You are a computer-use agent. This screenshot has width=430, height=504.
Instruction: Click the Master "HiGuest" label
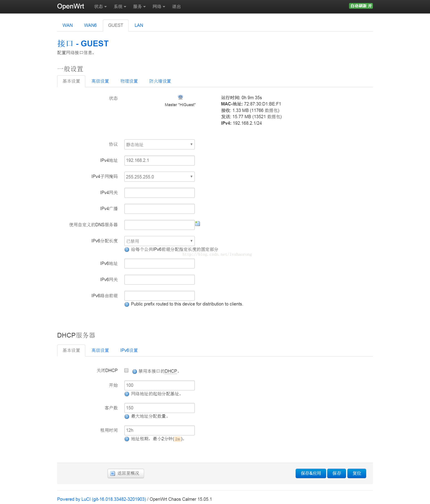(x=180, y=105)
